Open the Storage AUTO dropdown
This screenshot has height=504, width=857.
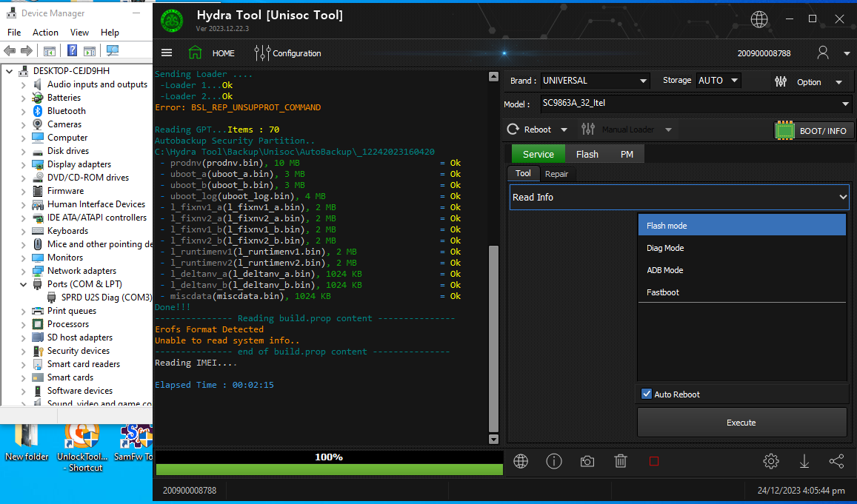coord(718,81)
